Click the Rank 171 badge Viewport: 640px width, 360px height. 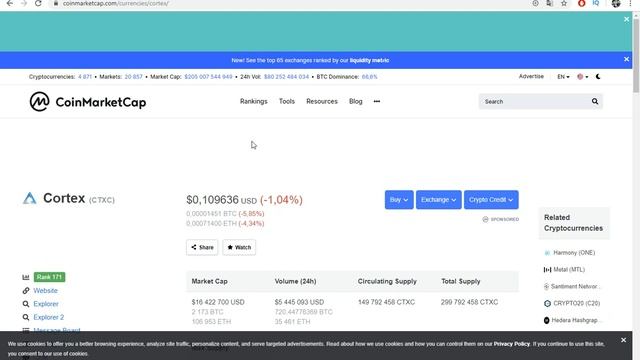(x=49, y=277)
